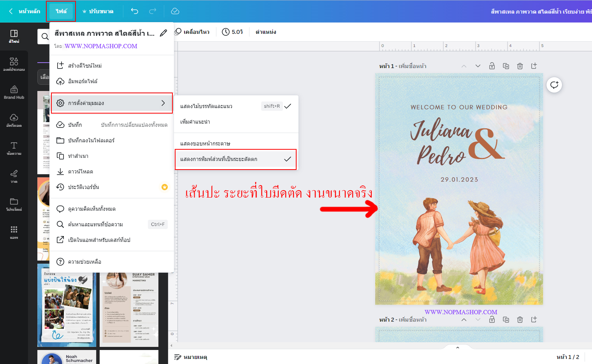Move page 1 down with chevron
Image resolution: width=592 pixels, height=364 pixels.
click(x=478, y=66)
